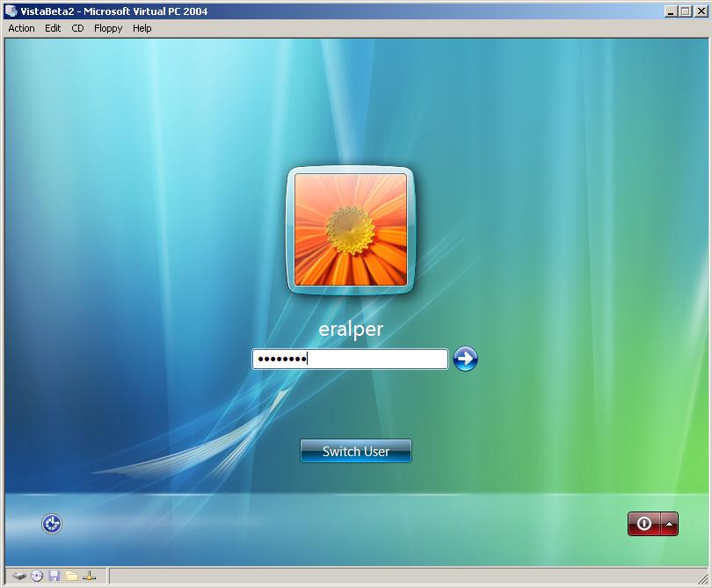Open Ease of Access options icon
The width and height of the screenshot is (712, 588).
click(x=52, y=524)
